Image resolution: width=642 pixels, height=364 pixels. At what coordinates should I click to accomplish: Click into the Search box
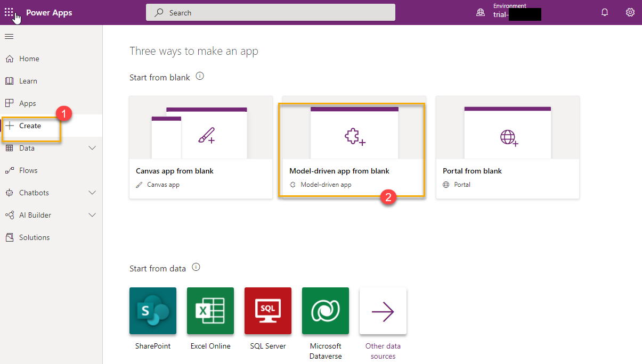pos(271,13)
